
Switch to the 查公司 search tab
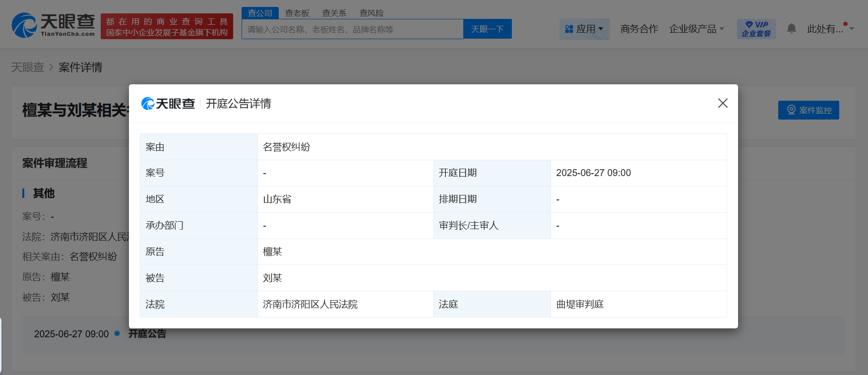click(260, 13)
